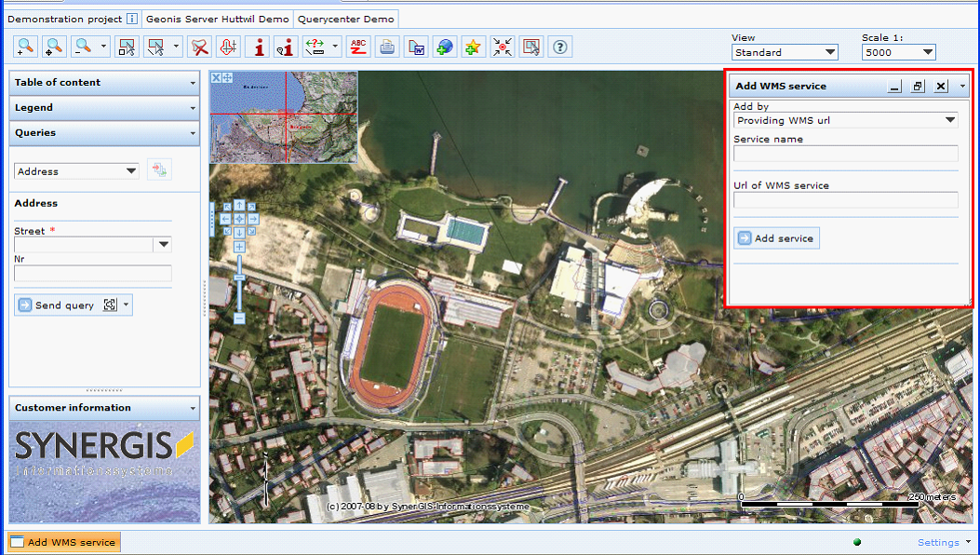Open the Street selection dropdown
Image resolution: width=980 pixels, height=555 pixels.
[162, 244]
